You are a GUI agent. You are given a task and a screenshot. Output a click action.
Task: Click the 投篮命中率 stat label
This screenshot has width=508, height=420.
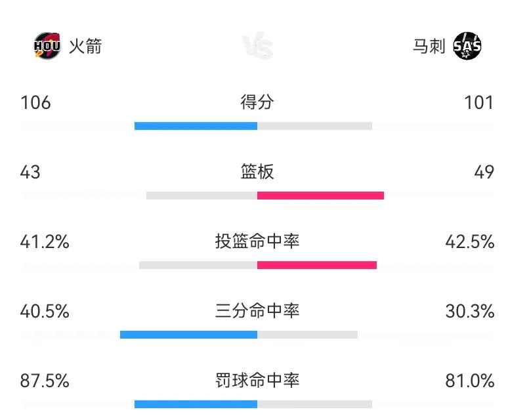(x=257, y=241)
